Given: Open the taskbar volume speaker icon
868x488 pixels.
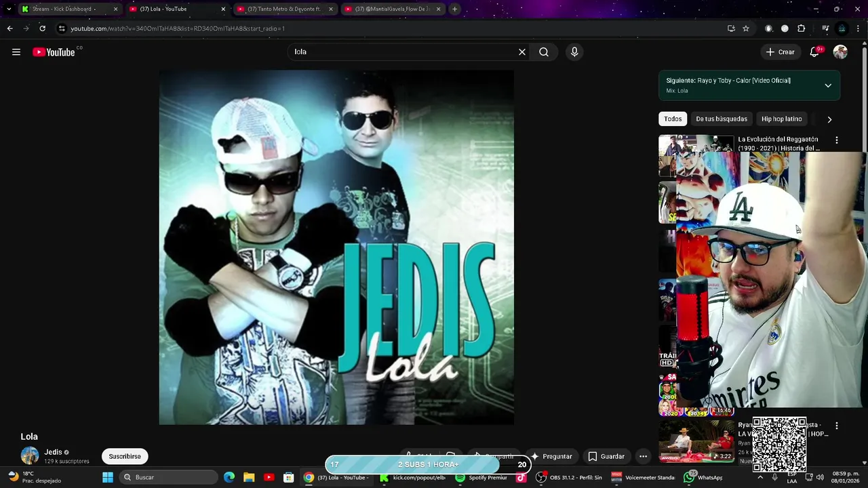Looking at the screenshot, I should pyautogui.click(x=819, y=477).
